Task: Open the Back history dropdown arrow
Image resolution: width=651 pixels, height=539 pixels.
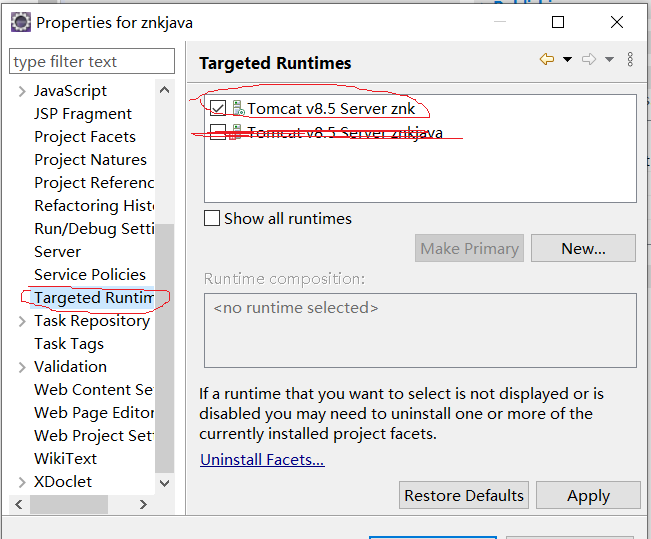Action: pos(567,59)
